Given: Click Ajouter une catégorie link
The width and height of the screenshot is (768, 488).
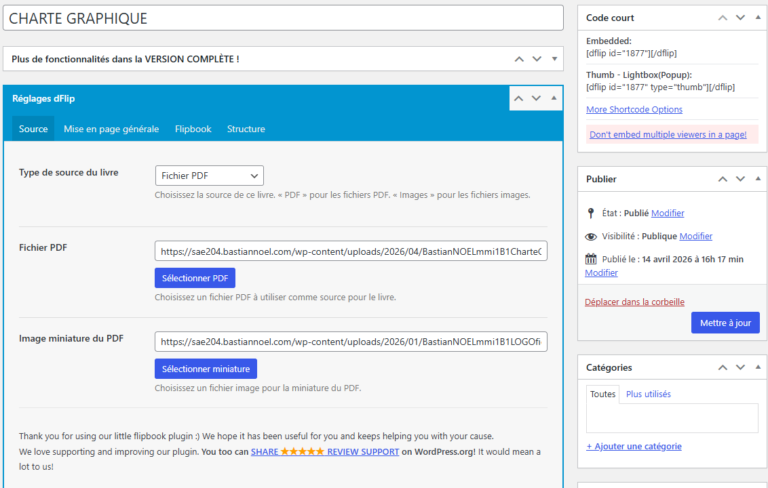Looking at the screenshot, I should [x=634, y=446].
